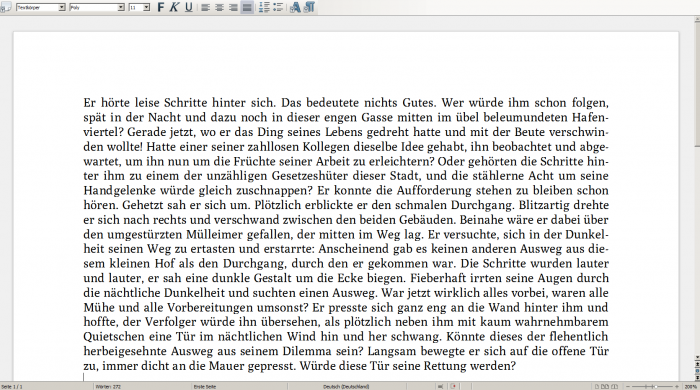Switch to book view layout
Viewport: 700px width, 390px height.
tap(614, 386)
